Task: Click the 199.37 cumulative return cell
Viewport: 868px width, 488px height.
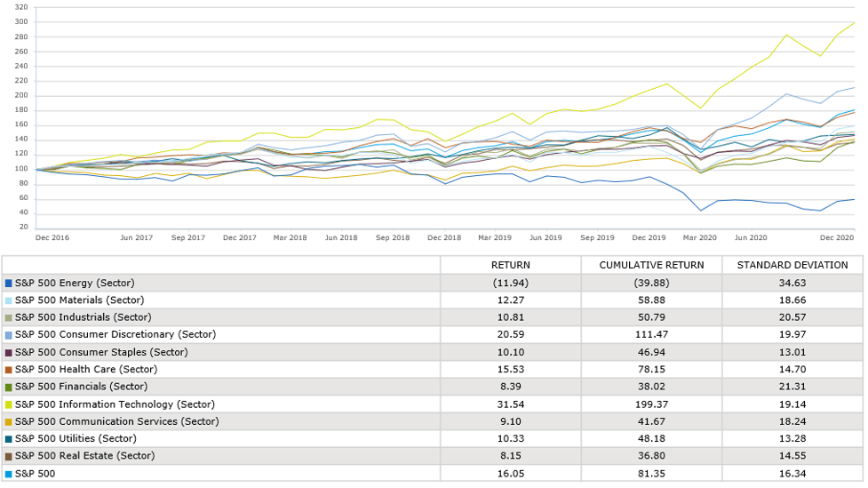Action: [651, 404]
